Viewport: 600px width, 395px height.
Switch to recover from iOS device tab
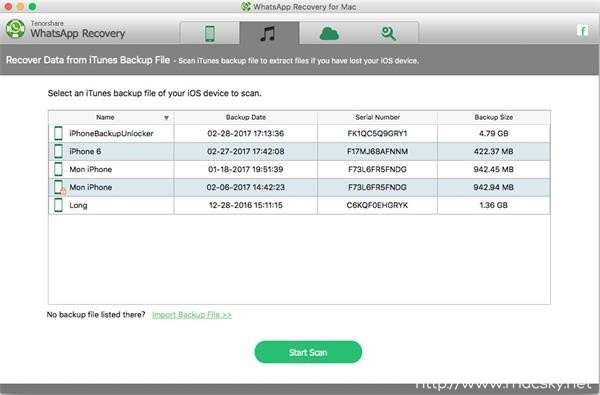[210, 33]
